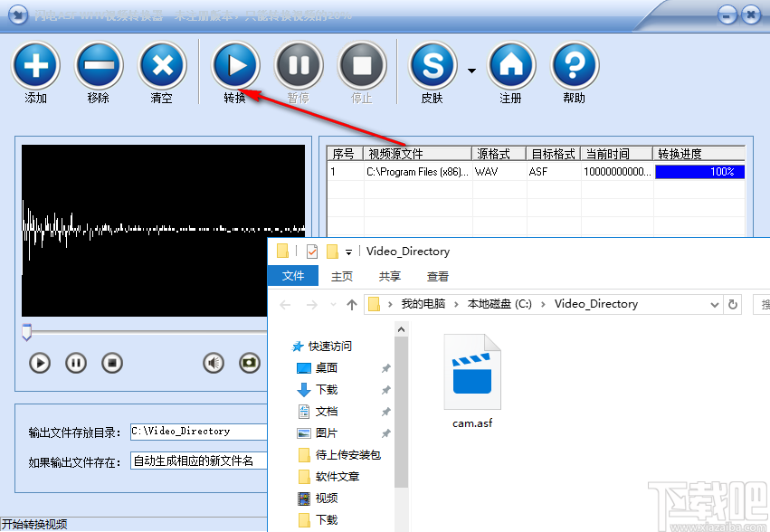
Task: Click the properties icon in Explorer title bar
Action: click(x=312, y=252)
